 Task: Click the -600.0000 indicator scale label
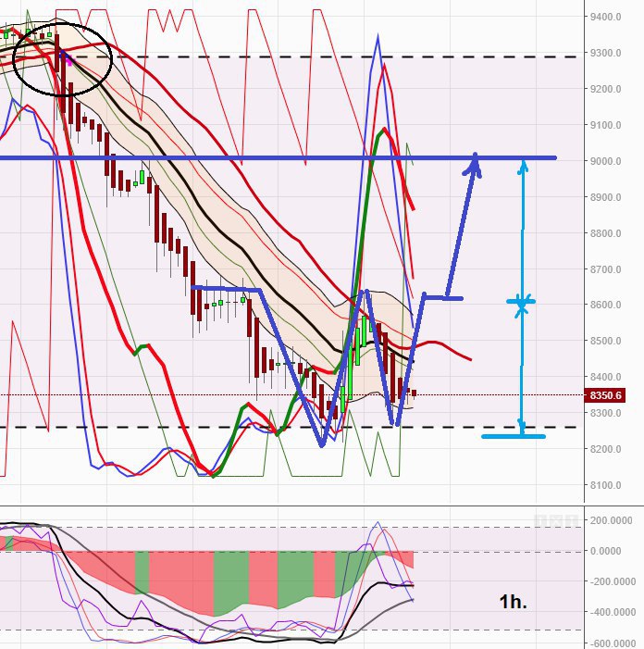coord(612,643)
